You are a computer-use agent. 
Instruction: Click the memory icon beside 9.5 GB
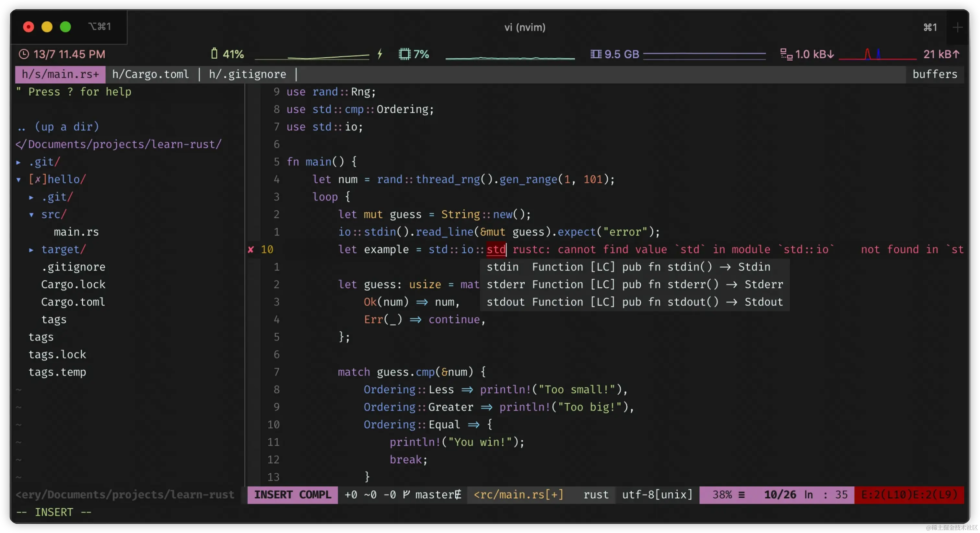(x=596, y=54)
